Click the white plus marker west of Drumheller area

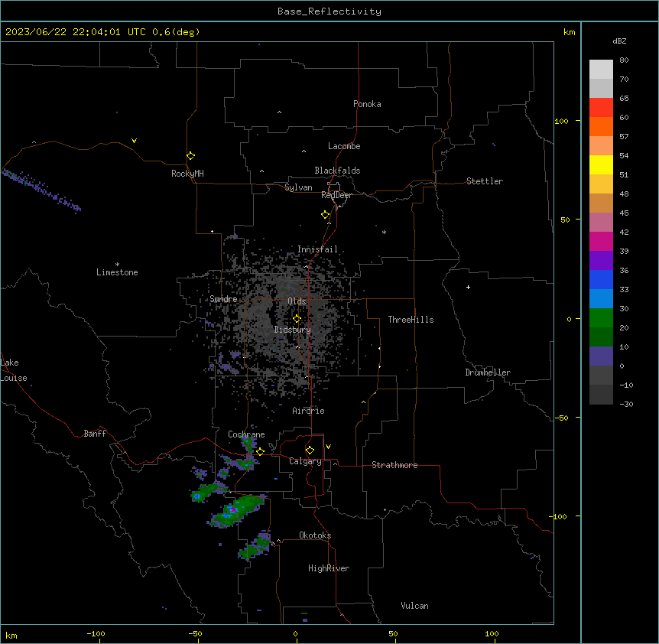tap(468, 287)
